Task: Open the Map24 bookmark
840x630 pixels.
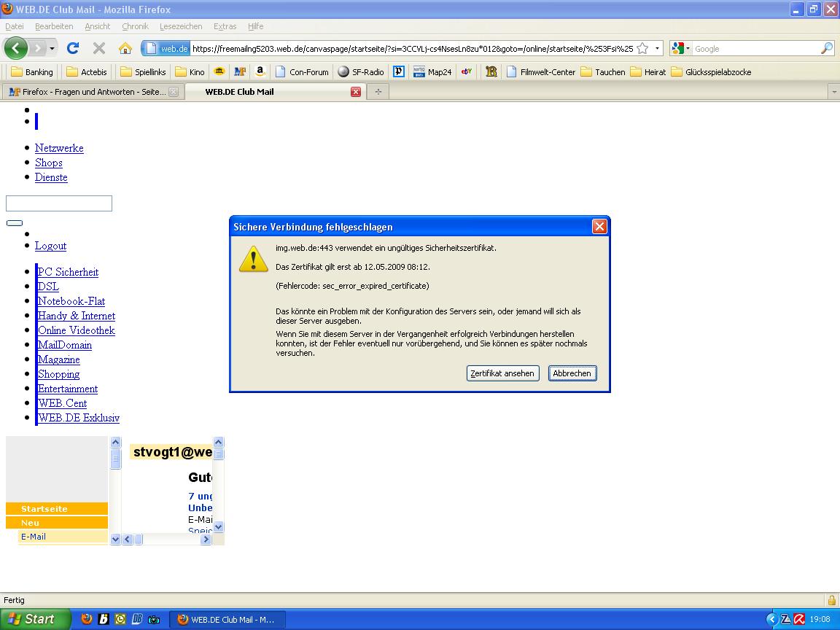Action: click(433, 71)
